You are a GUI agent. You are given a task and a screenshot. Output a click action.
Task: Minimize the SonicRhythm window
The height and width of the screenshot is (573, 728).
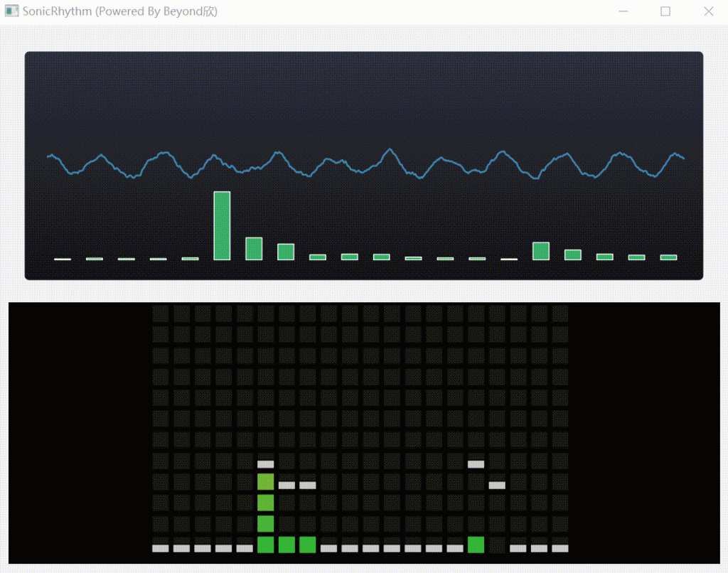[623, 11]
